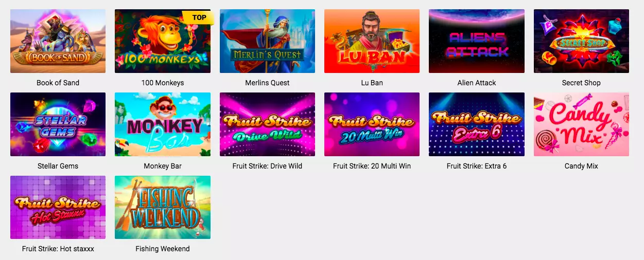Choose the Secret Shop game image
The height and width of the screenshot is (260, 644).
pyautogui.click(x=581, y=41)
